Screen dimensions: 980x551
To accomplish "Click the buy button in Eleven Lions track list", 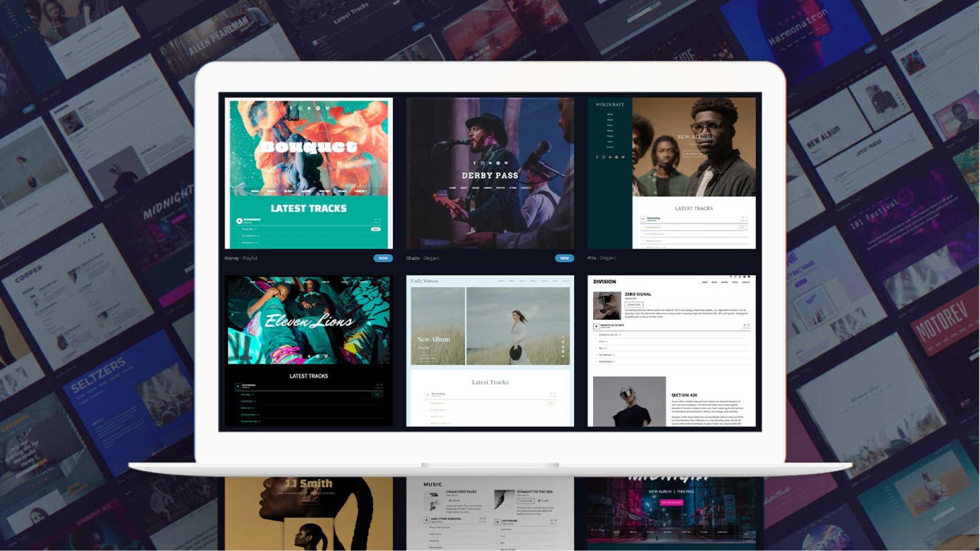I will point(377,394).
